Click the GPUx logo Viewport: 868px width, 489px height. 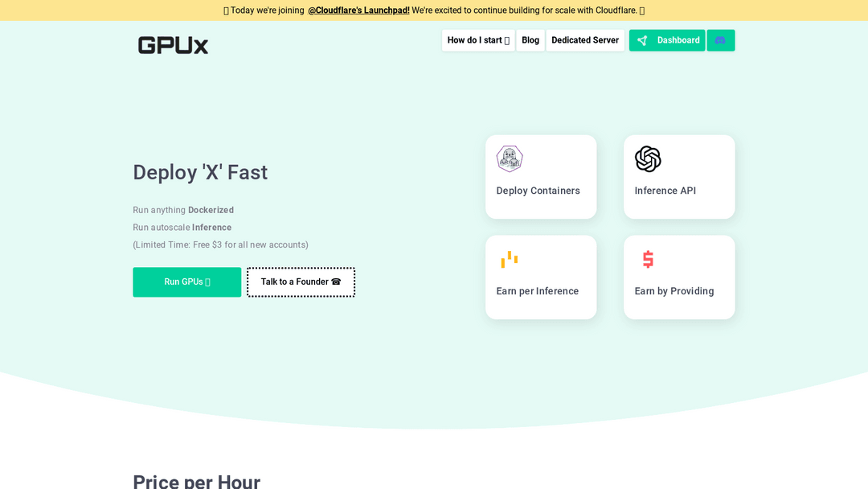coord(173,45)
